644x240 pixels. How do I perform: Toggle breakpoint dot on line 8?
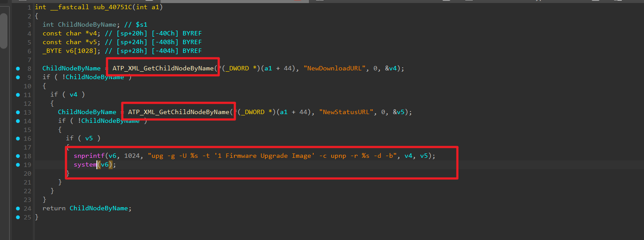(18, 69)
